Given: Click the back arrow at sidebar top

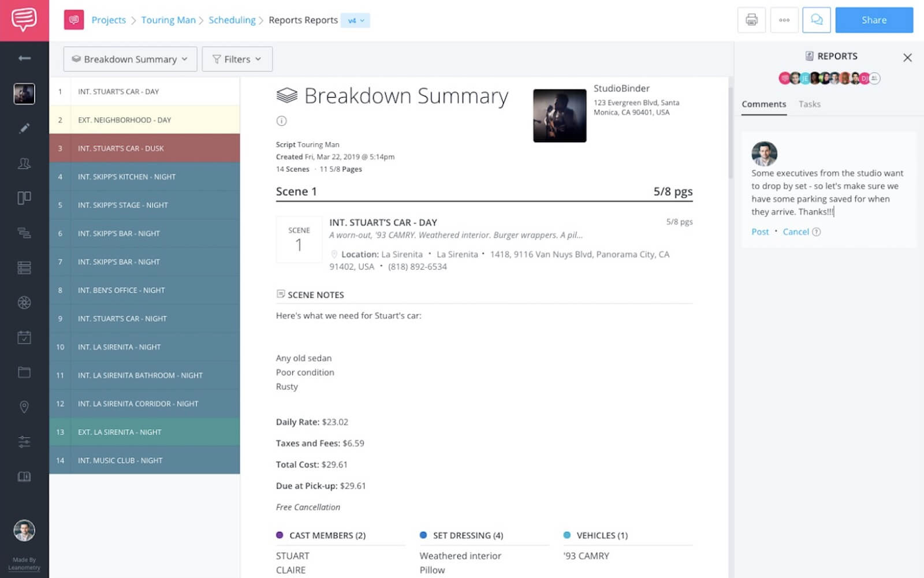Looking at the screenshot, I should pos(24,58).
